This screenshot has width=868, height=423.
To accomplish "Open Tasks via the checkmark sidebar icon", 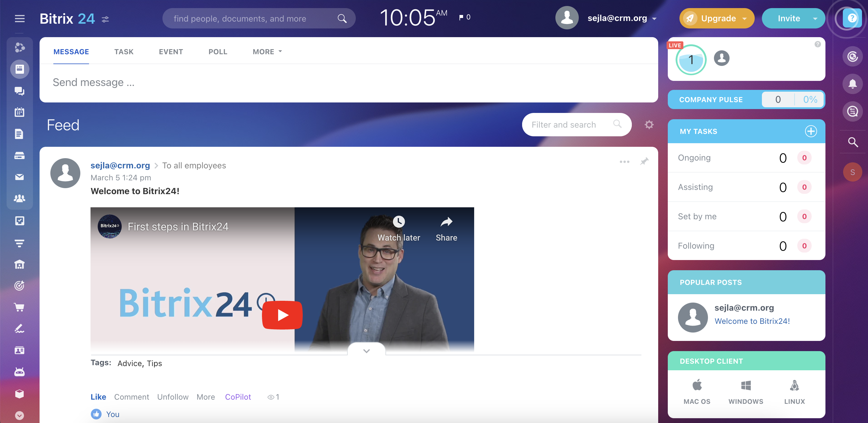I will point(19,220).
